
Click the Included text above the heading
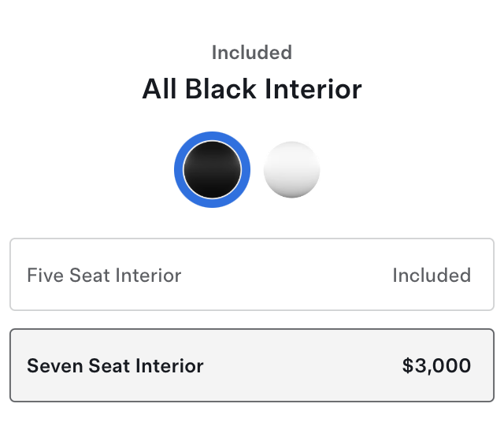[252, 53]
